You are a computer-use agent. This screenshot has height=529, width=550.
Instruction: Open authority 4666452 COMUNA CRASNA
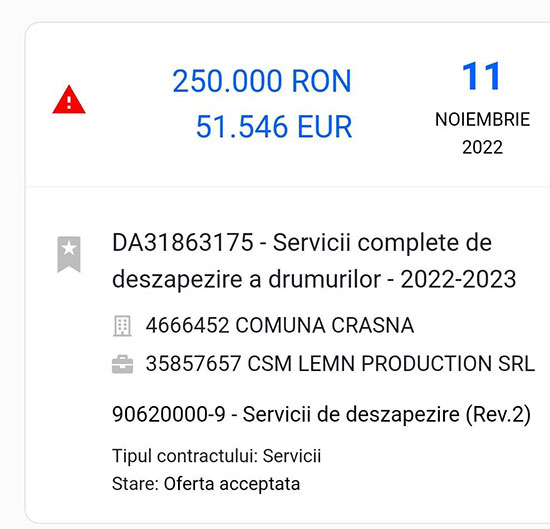tap(280, 325)
